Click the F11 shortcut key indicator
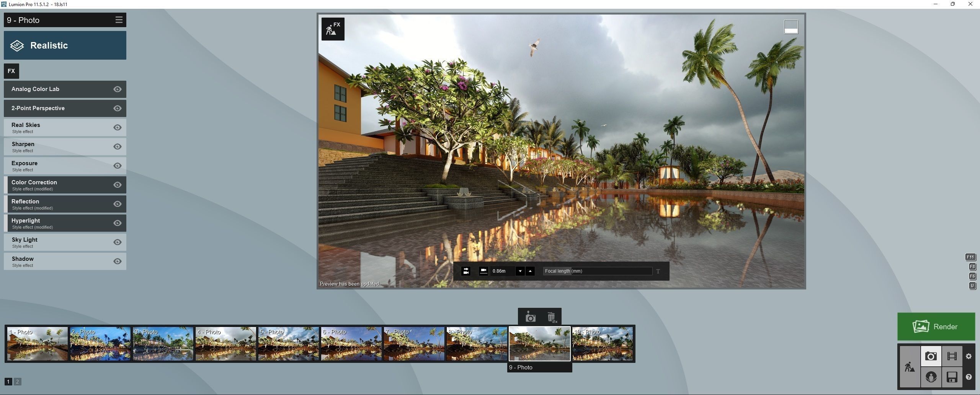The image size is (980, 395). click(x=970, y=257)
